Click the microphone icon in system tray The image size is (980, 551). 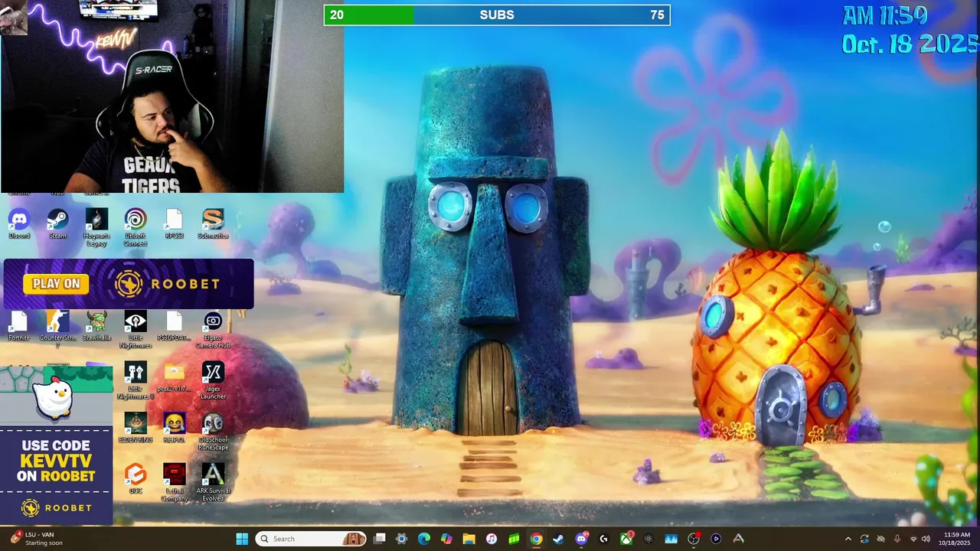tap(897, 539)
